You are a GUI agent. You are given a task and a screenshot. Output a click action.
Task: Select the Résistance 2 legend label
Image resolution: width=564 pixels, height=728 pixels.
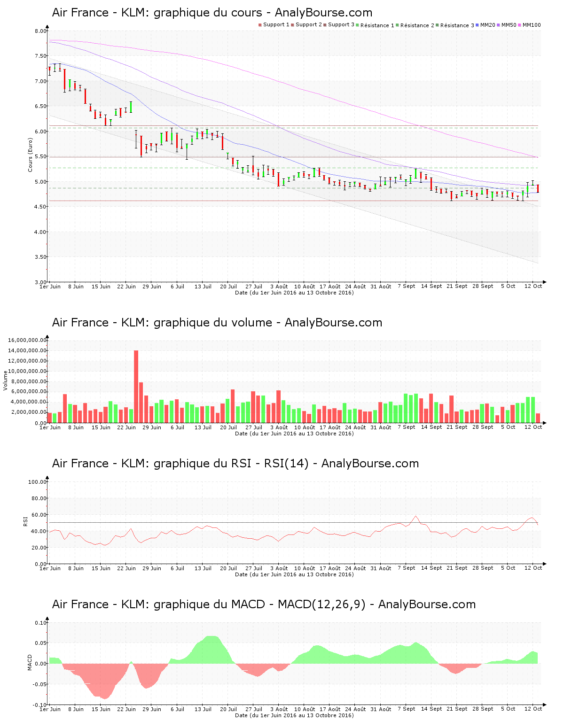tap(417, 25)
